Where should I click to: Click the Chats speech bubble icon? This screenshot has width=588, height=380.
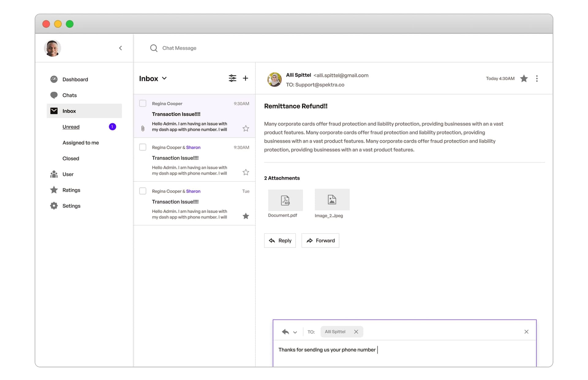pos(54,95)
